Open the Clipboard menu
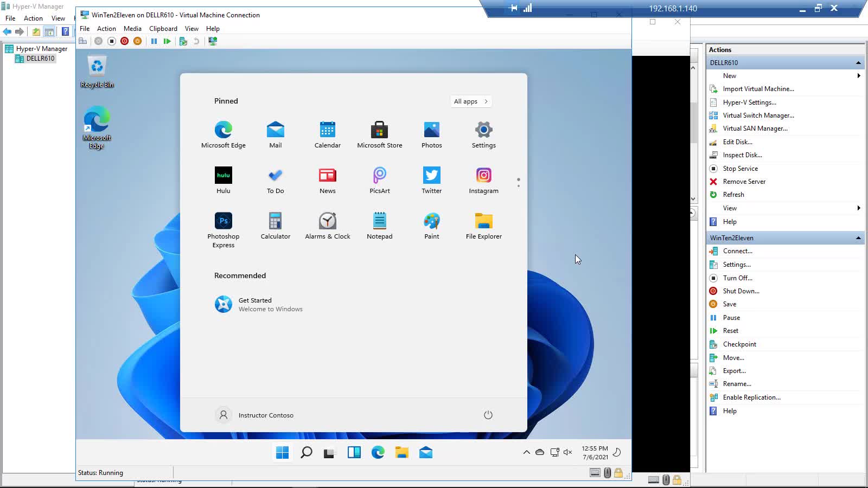The width and height of the screenshot is (868, 488). pyautogui.click(x=163, y=29)
